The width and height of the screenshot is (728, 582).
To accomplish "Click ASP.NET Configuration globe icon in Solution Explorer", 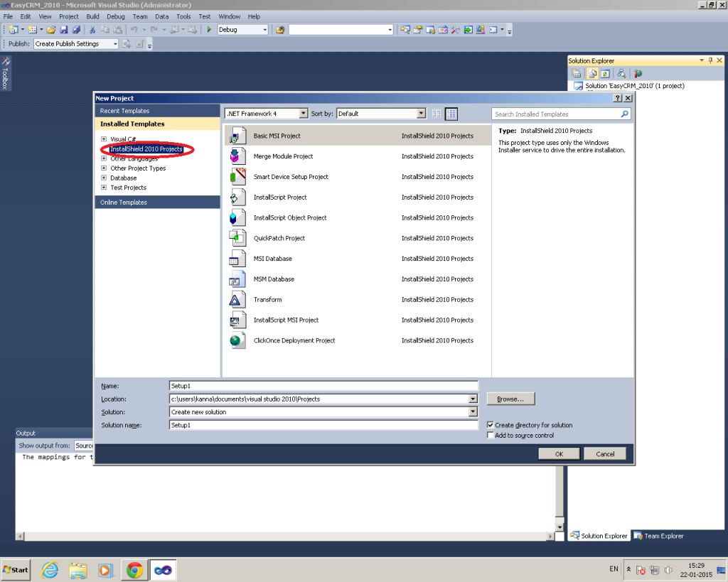I will tap(638, 73).
